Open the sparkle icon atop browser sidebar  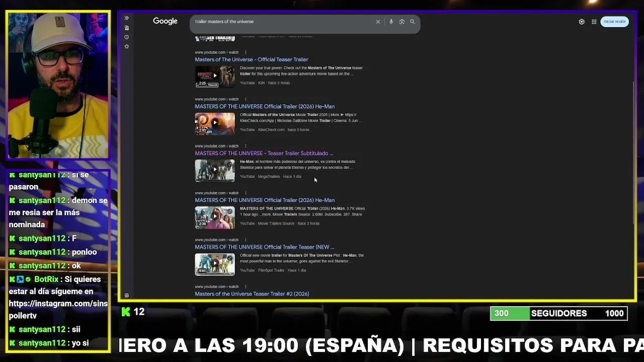(x=127, y=18)
